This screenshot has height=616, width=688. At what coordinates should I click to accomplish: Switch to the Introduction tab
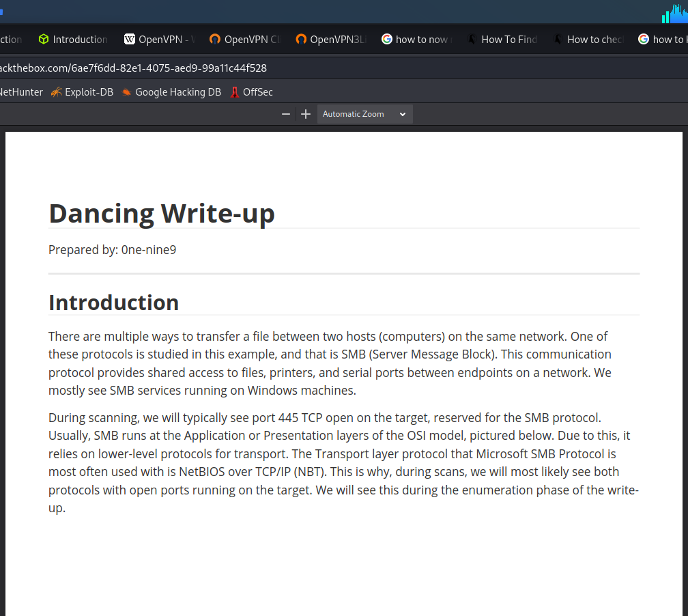pyautogui.click(x=72, y=40)
